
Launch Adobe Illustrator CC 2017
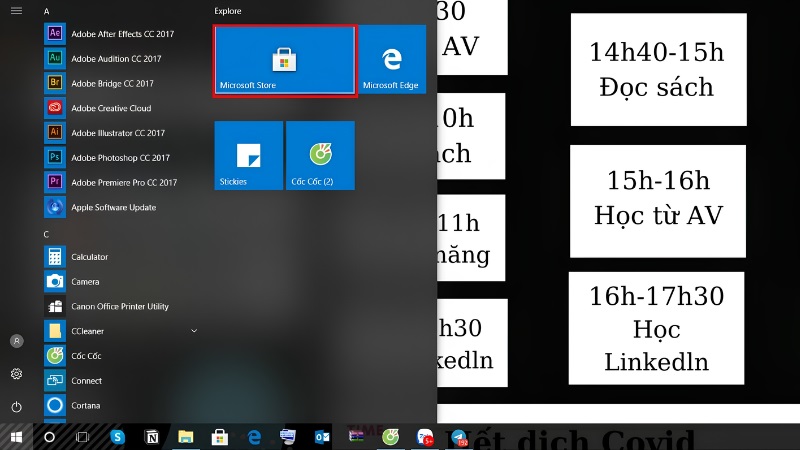click(120, 133)
